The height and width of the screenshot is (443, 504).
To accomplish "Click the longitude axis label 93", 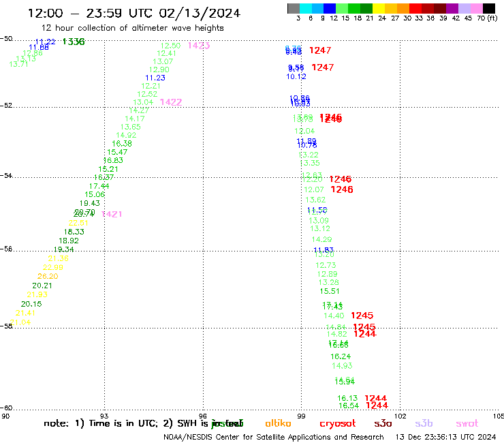I will click(104, 416).
